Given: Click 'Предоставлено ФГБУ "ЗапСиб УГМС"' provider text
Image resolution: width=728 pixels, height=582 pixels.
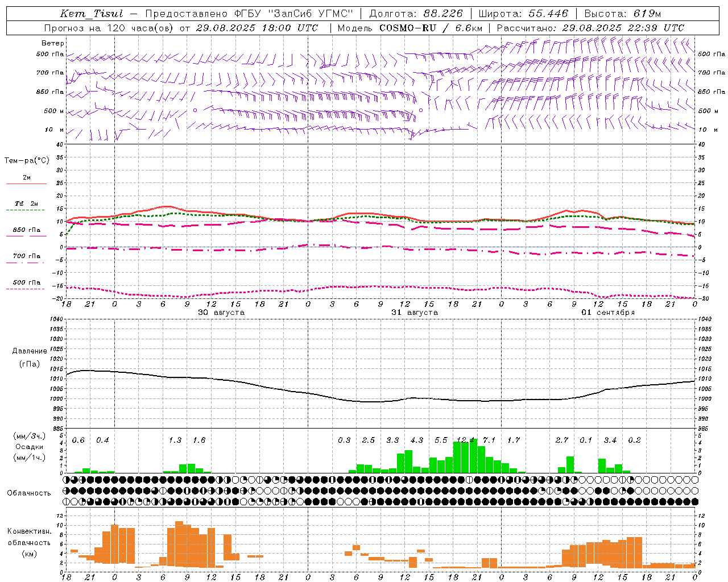Looking at the screenshot, I should click(x=249, y=14).
